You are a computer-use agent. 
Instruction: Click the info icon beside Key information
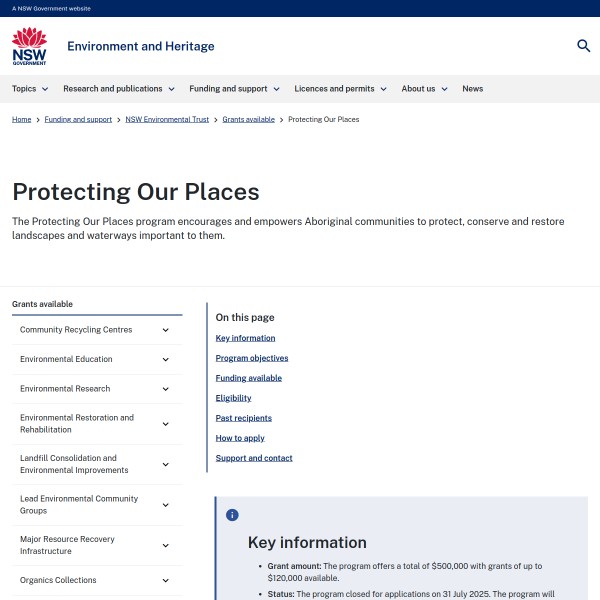tap(232, 515)
